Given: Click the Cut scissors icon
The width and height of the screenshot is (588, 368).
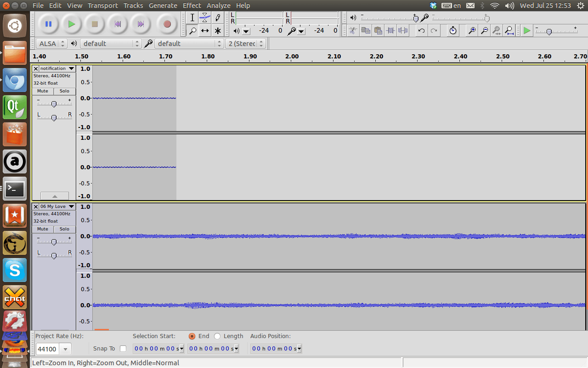Looking at the screenshot, I should point(353,31).
